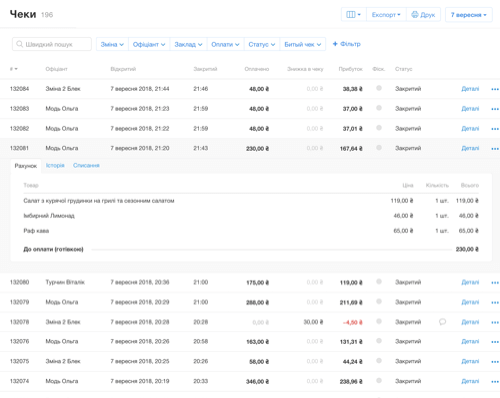Open the columns layout selector icon

pos(354,15)
